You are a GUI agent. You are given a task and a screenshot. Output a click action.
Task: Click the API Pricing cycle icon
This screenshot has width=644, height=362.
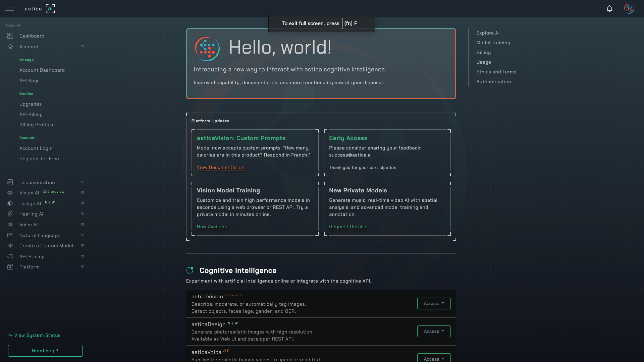click(x=10, y=256)
